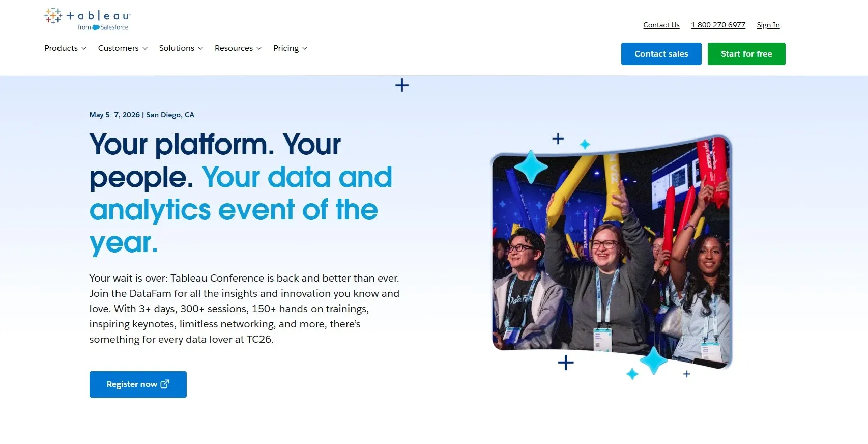This screenshot has height=444, width=868.
Task: Expand the Resources dropdown chevron
Action: click(x=259, y=48)
